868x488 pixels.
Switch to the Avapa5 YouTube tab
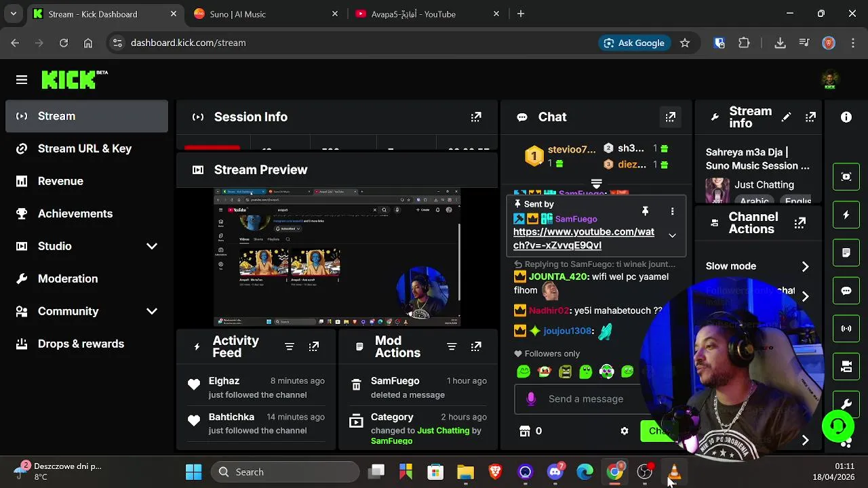(x=426, y=14)
